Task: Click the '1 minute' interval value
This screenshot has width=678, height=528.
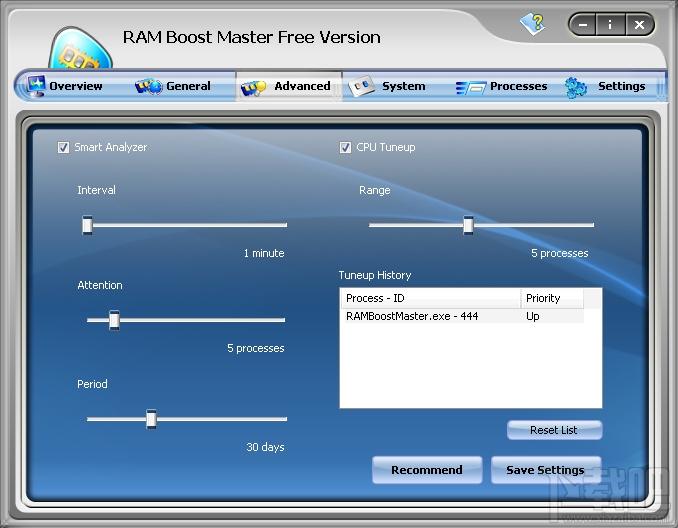Action: 264,253
